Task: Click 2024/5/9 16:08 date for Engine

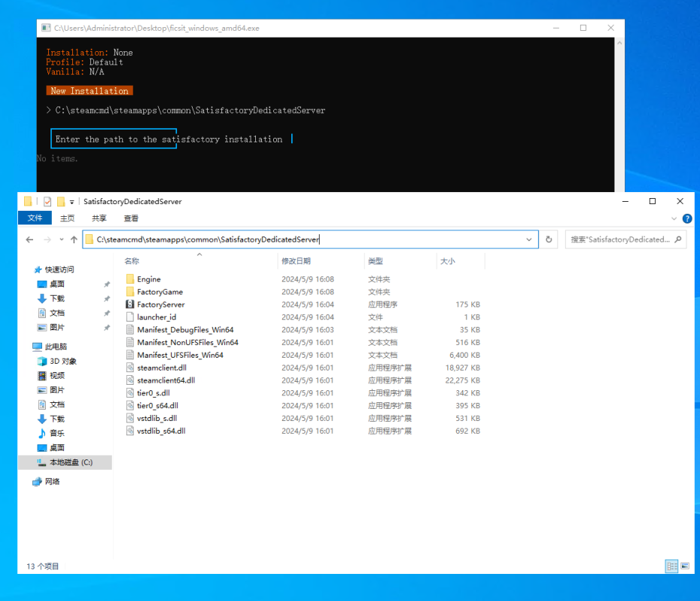Action: (x=308, y=279)
